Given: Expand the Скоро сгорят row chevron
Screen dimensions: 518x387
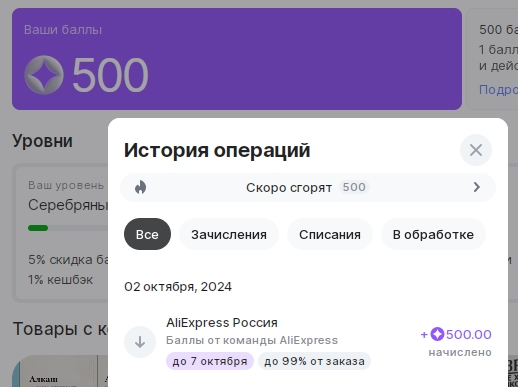Looking at the screenshot, I should point(477,187).
